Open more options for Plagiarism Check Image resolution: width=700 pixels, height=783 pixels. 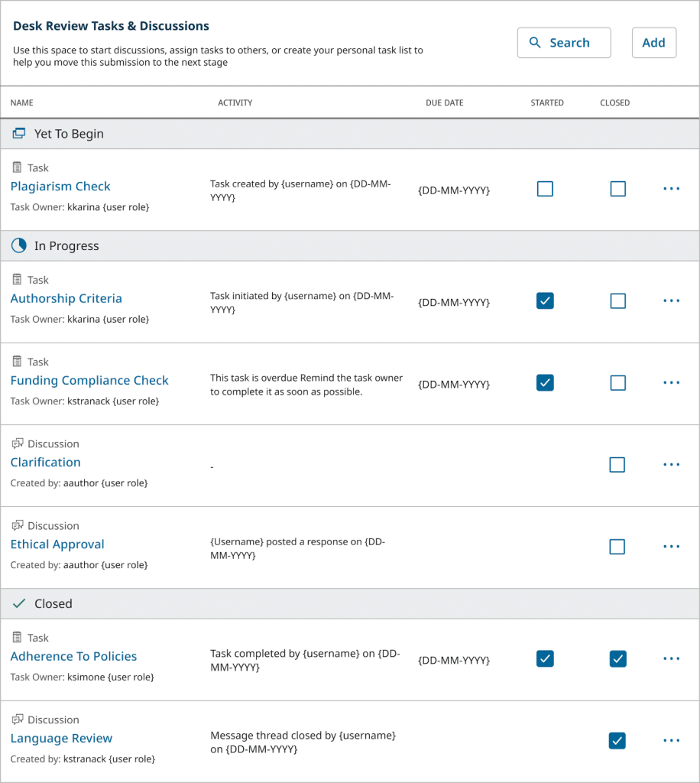click(671, 189)
